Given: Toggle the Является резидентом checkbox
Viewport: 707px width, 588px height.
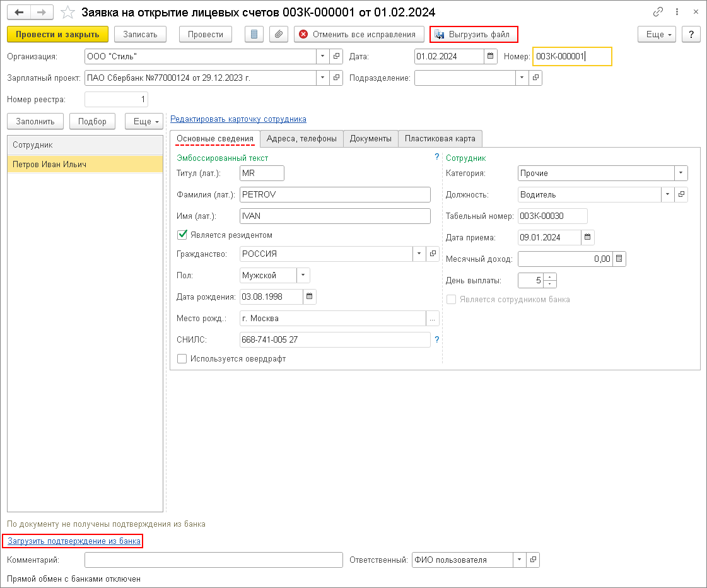Looking at the screenshot, I should tap(183, 235).
